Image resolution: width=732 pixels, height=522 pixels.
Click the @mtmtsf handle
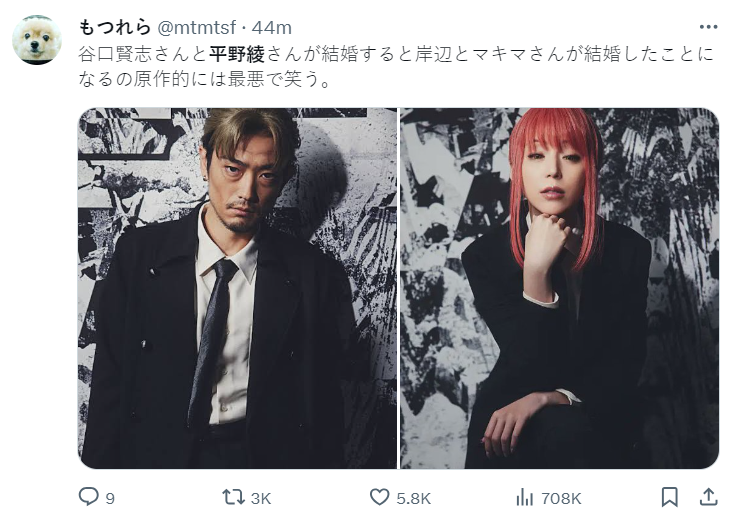point(197,28)
